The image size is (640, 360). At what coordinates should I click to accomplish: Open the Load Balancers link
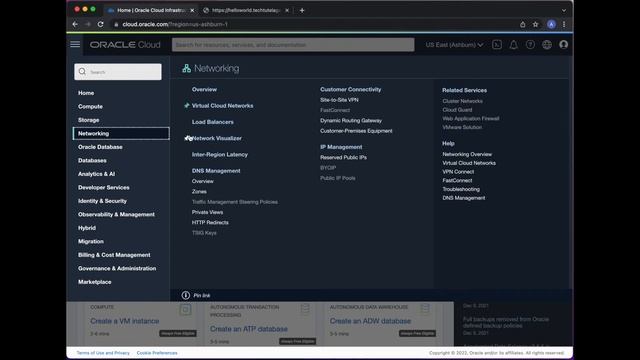click(213, 122)
